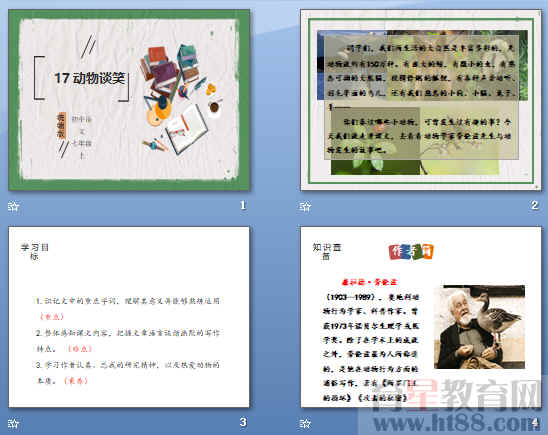Select the 知识盘点 author slide thumbnail
Image resolution: width=548 pixels, height=435 pixels.
pyautogui.click(x=421, y=317)
